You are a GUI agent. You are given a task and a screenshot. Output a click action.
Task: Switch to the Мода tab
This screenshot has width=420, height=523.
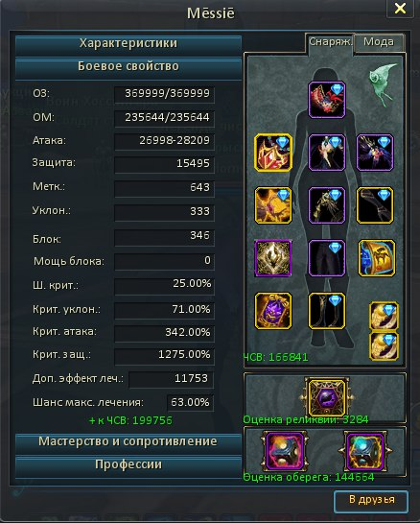[x=379, y=42]
